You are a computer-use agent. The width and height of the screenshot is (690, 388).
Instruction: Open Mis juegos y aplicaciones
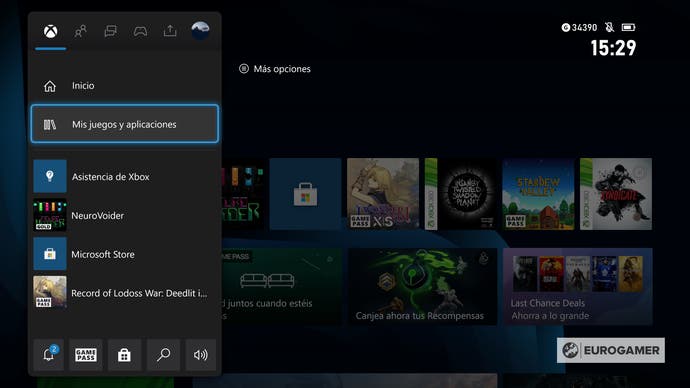point(125,124)
